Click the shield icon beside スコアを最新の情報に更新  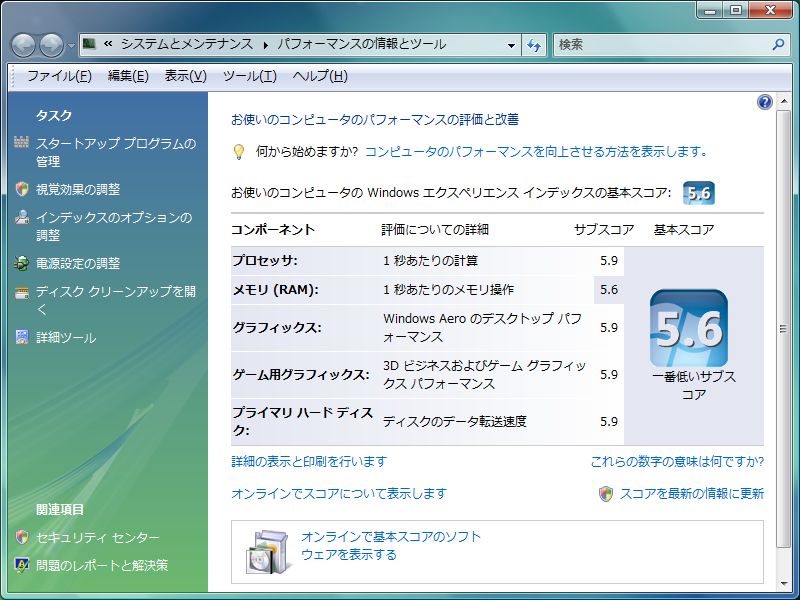point(606,493)
